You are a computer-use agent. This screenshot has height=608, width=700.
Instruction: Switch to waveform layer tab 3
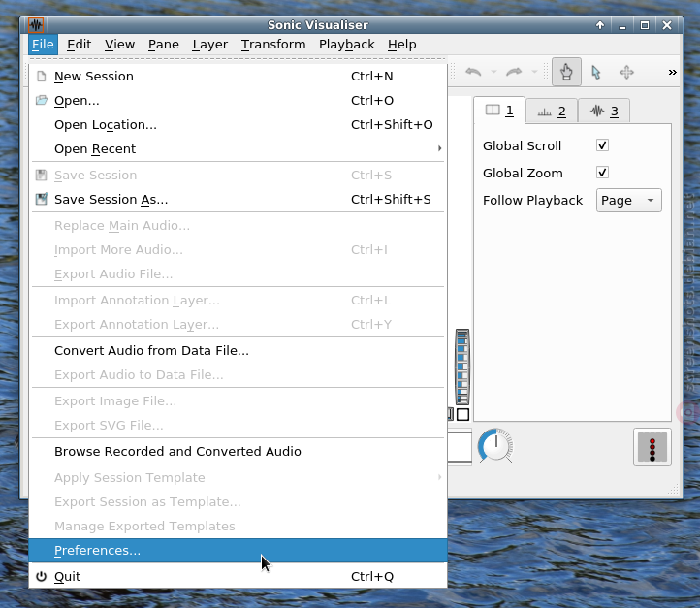click(x=604, y=112)
